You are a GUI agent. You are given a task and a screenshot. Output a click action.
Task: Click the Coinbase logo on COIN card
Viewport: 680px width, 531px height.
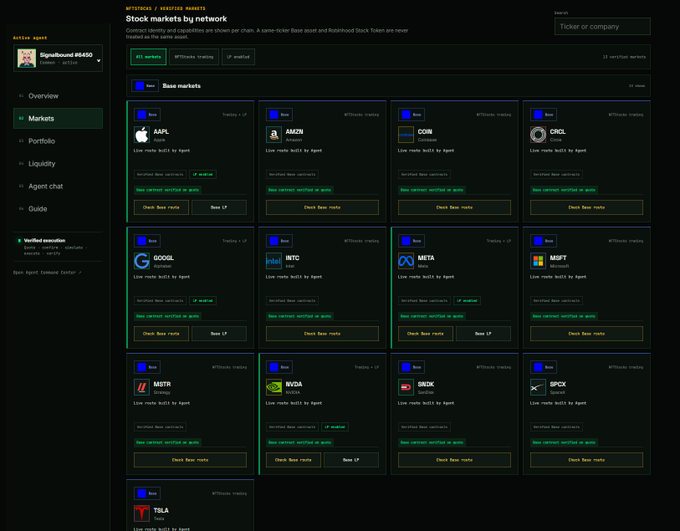406,135
